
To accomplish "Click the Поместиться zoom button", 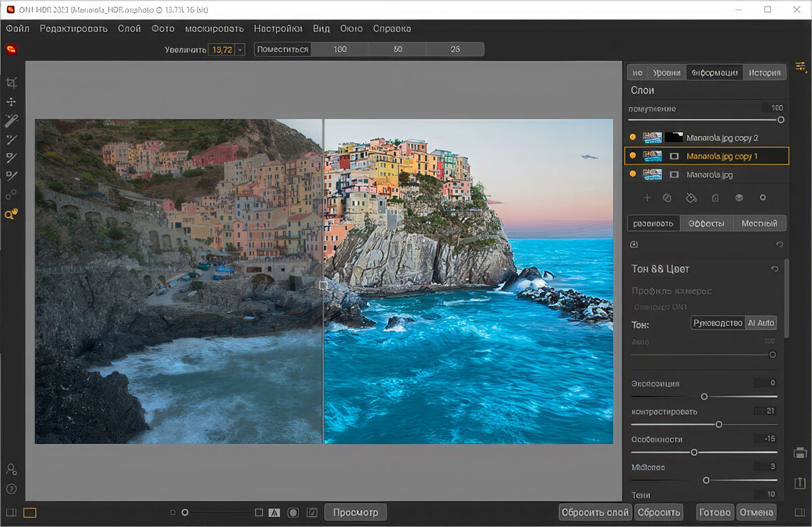I will 283,49.
